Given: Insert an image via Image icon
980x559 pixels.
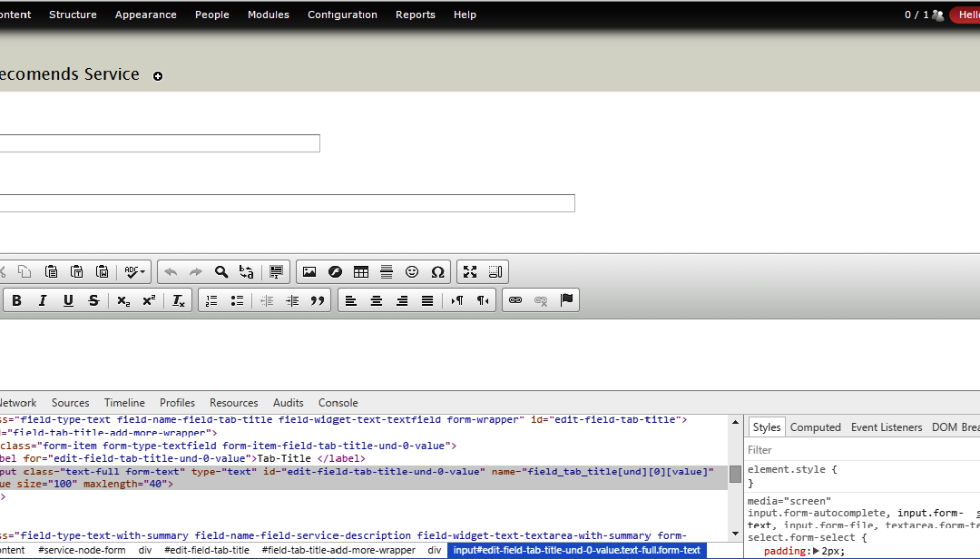Looking at the screenshot, I should click(309, 271).
